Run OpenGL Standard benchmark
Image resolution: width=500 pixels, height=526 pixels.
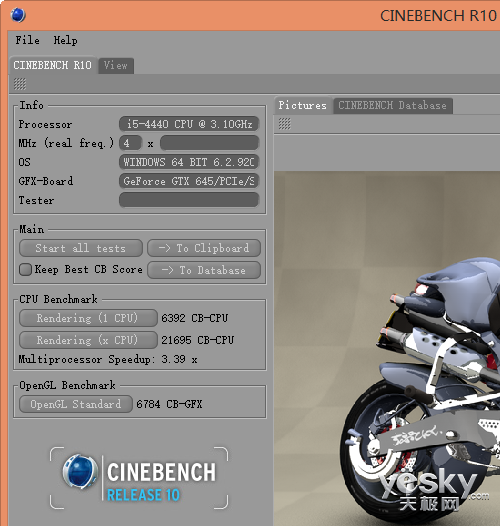[76, 404]
